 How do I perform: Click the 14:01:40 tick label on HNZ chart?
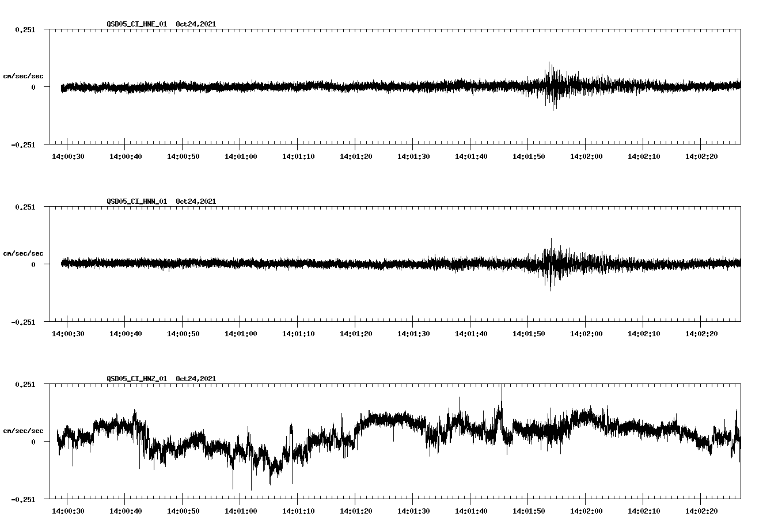471,511
